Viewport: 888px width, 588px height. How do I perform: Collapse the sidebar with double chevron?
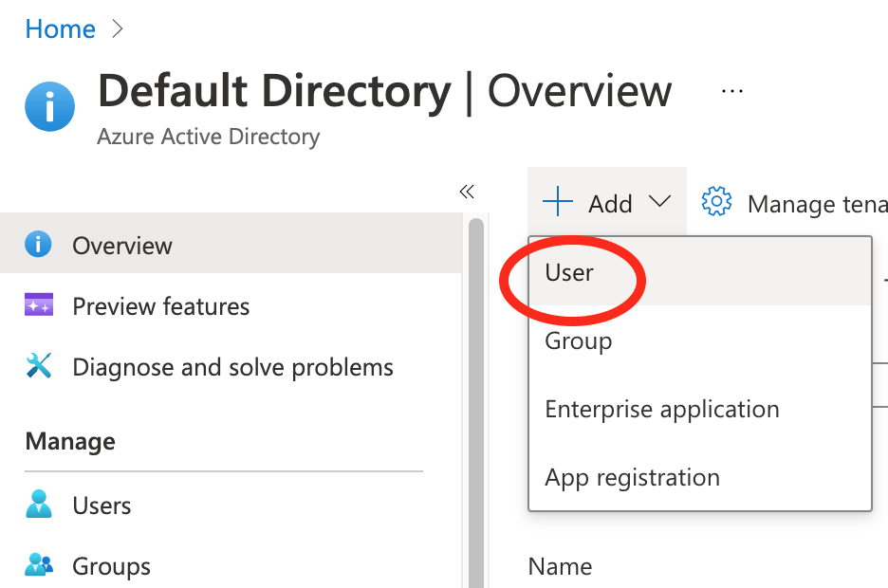click(x=466, y=192)
